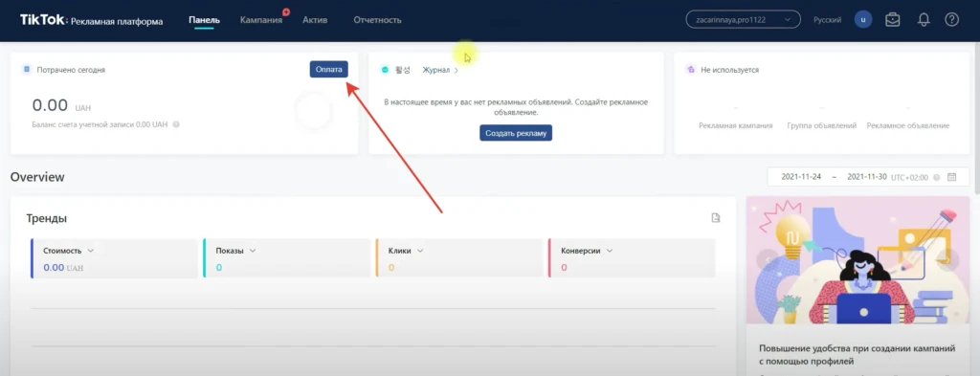Image resolution: width=980 pixels, height=376 pixels.
Task: Export trends using the document icon
Action: coord(716,218)
